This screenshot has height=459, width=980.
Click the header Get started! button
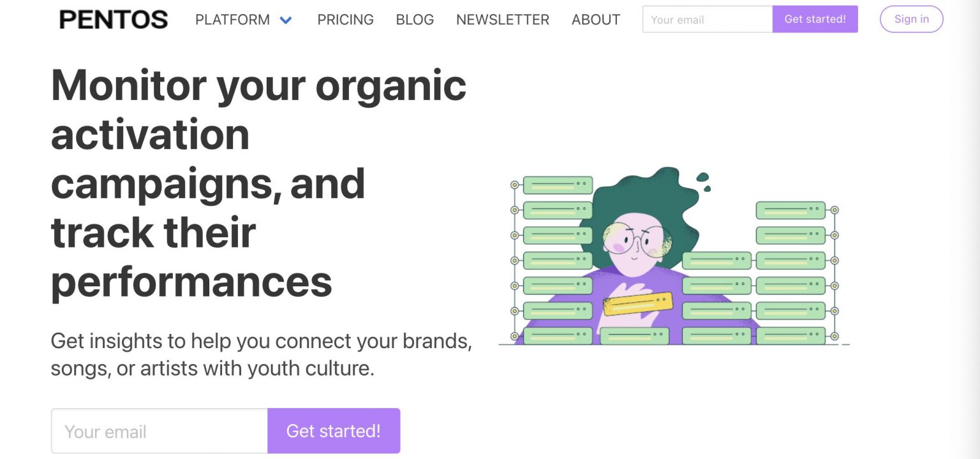pos(815,19)
